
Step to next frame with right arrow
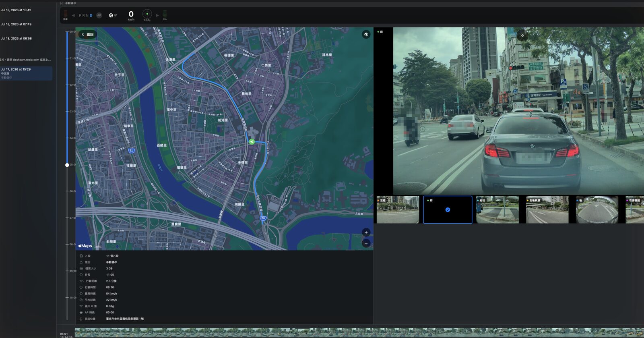(157, 15)
